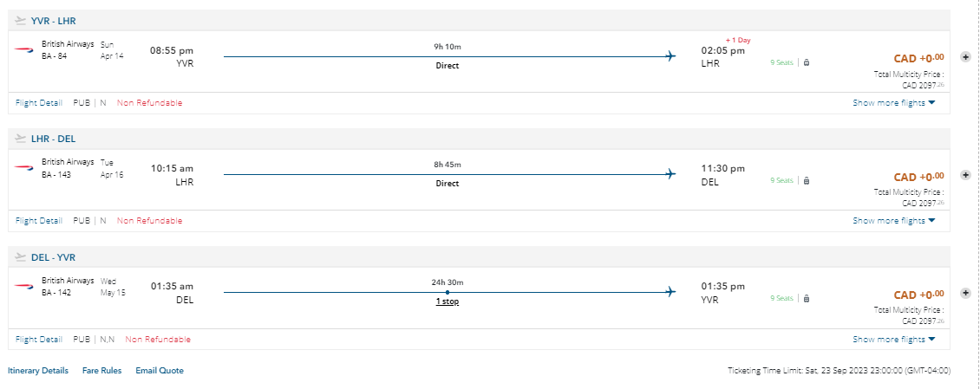This screenshot has width=980, height=389.
Task: Click the plus icon beside DEL-YVR flight
Action: (x=965, y=293)
